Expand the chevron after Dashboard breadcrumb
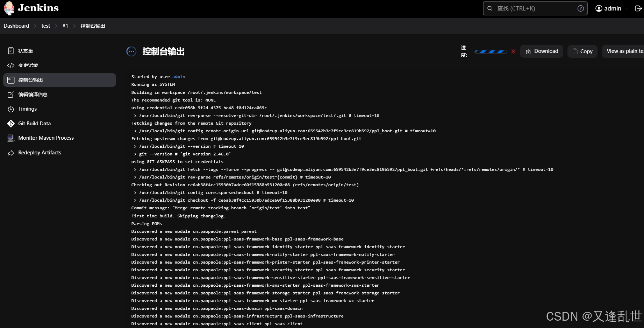 [x=35, y=26]
